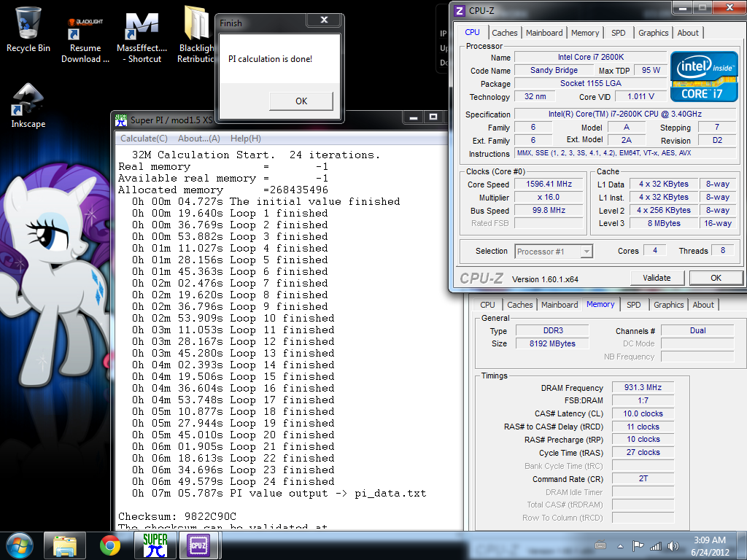This screenshot has width=747, height=560.
Task: Open SPD tab in top CPU-Z window
Action: (619, 33)
